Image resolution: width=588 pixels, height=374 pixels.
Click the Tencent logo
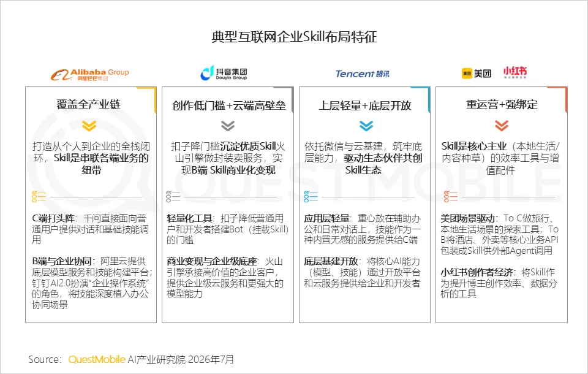362,74
